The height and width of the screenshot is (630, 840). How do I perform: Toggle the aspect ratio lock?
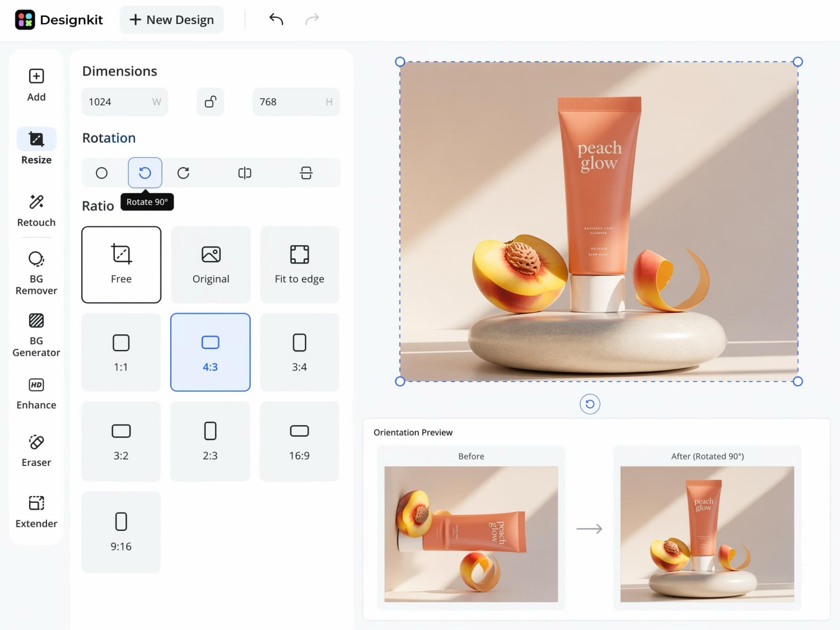click(x=211, y=102)
